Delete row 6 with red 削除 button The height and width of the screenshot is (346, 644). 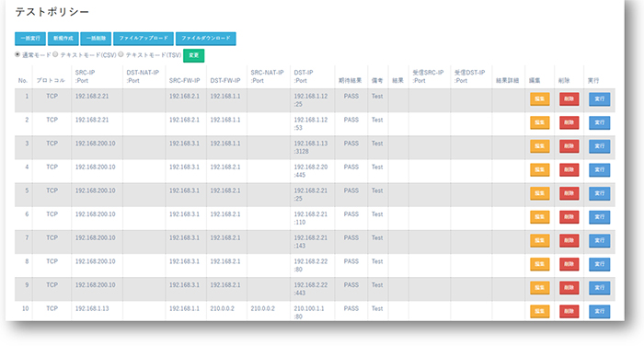[569, 217]
